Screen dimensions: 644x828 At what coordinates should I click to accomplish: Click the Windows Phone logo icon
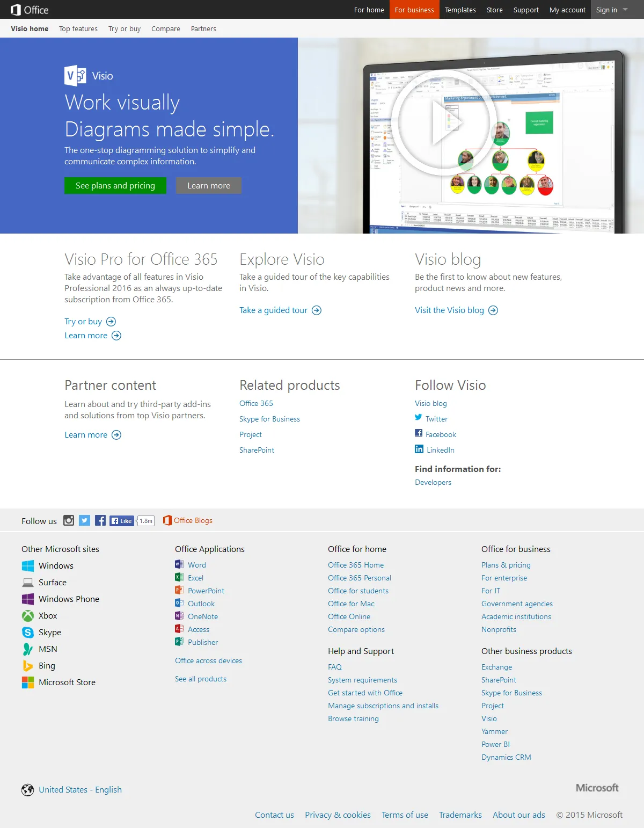[x=28, y=599]
